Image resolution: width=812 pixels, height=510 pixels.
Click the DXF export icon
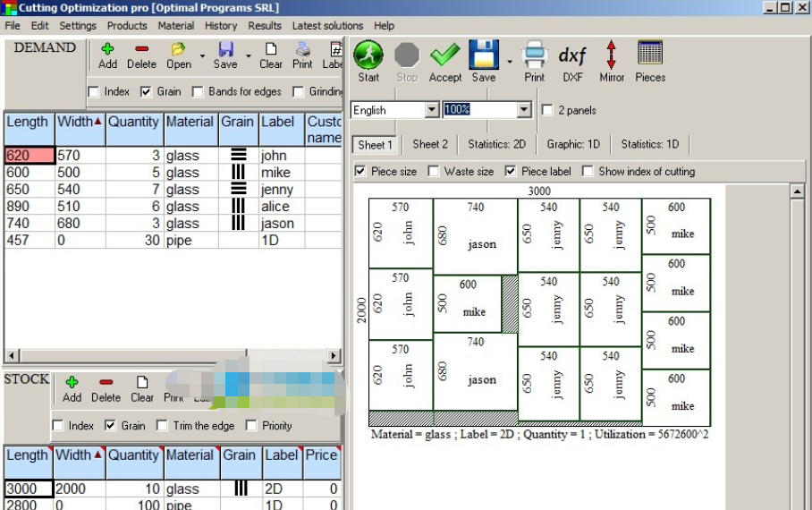572,55
